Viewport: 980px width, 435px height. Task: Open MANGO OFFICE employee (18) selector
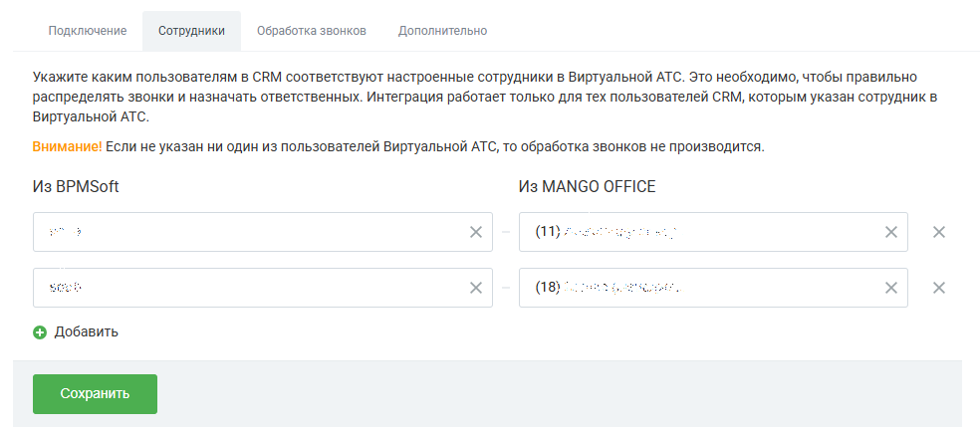[x=713, y=288]
